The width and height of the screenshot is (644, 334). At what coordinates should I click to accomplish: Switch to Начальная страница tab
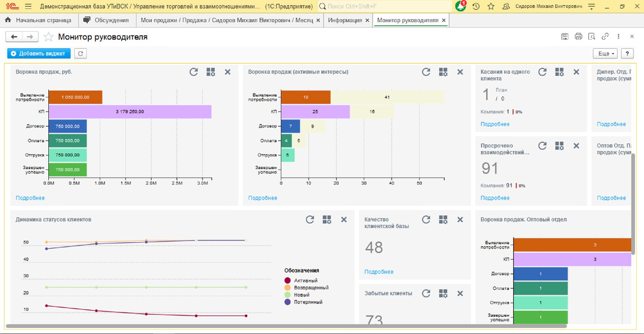[38, 20]
